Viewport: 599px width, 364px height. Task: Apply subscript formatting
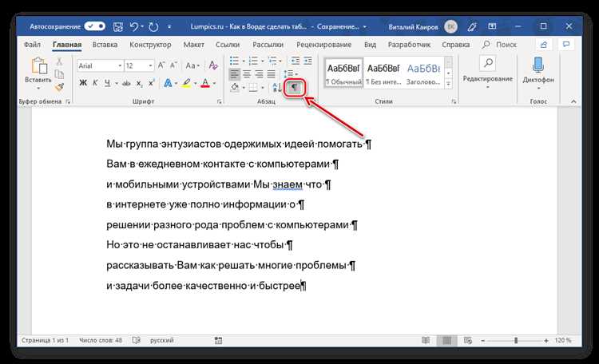point(140,83)
